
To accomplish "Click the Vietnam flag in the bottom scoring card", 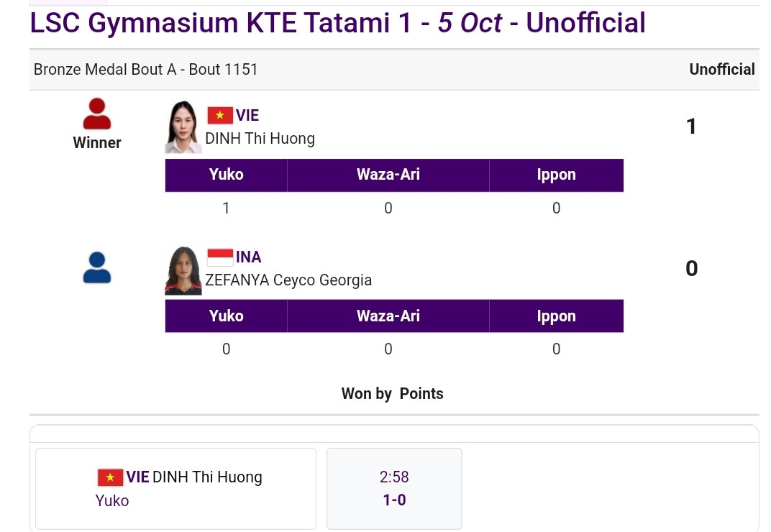I will pyautogui.click(x=110, y=477).
